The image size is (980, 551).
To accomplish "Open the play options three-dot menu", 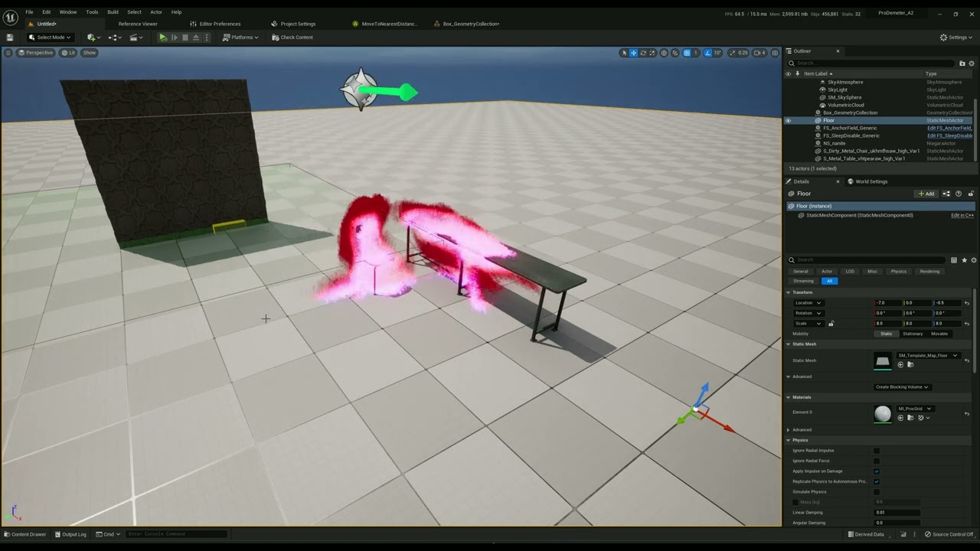I will coord(207,37).
